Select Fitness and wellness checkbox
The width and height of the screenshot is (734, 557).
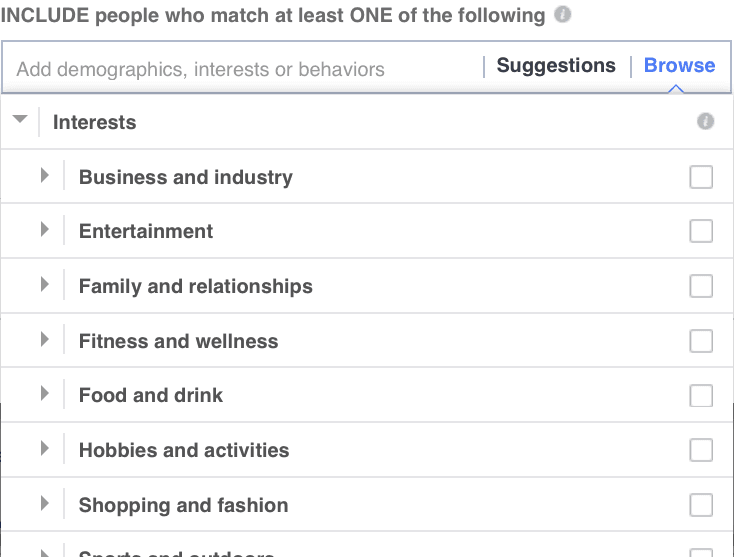coord(701,341)
